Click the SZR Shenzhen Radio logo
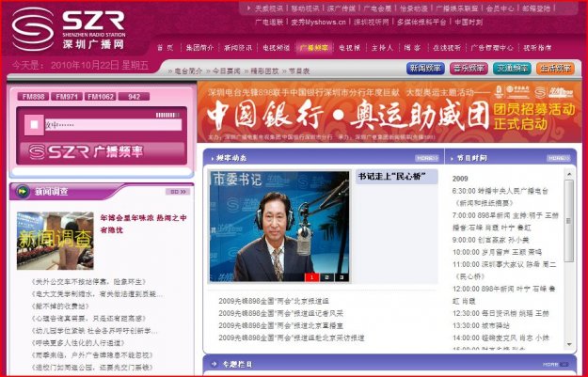588x377 pixels. click(x=69, y=29)
